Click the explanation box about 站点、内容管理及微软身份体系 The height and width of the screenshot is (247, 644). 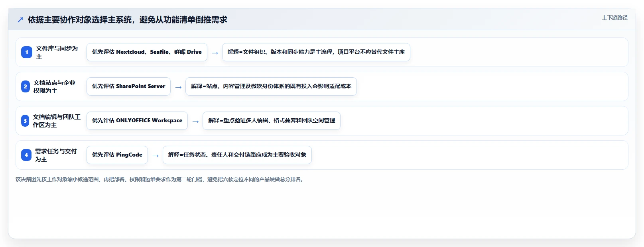point(271,86)
